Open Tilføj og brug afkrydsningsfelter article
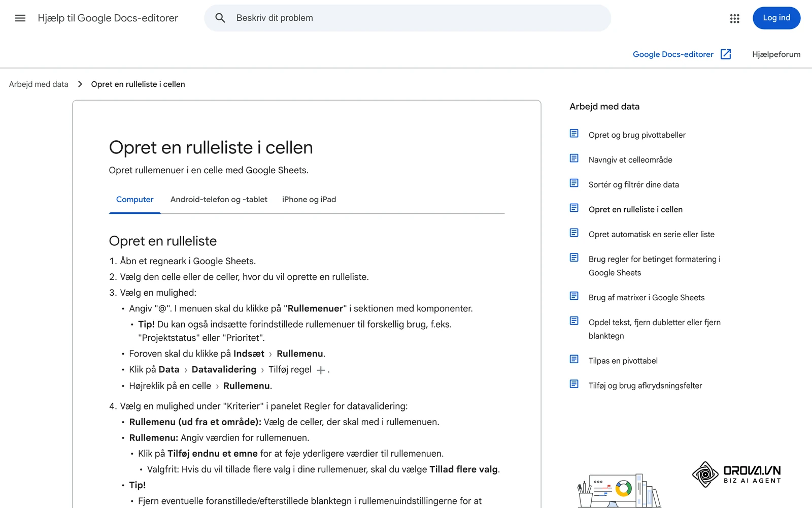Screen dimensions: 812x508 (646, 386)
